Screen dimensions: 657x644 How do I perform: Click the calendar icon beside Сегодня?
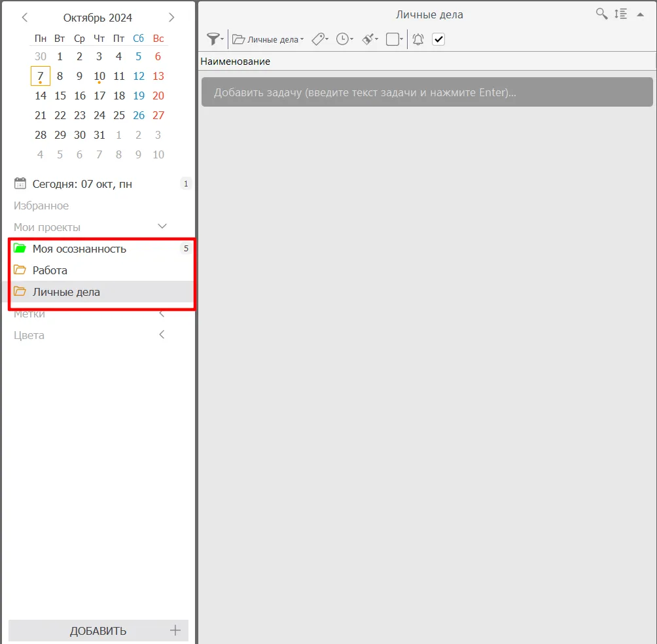coord(20,184)
